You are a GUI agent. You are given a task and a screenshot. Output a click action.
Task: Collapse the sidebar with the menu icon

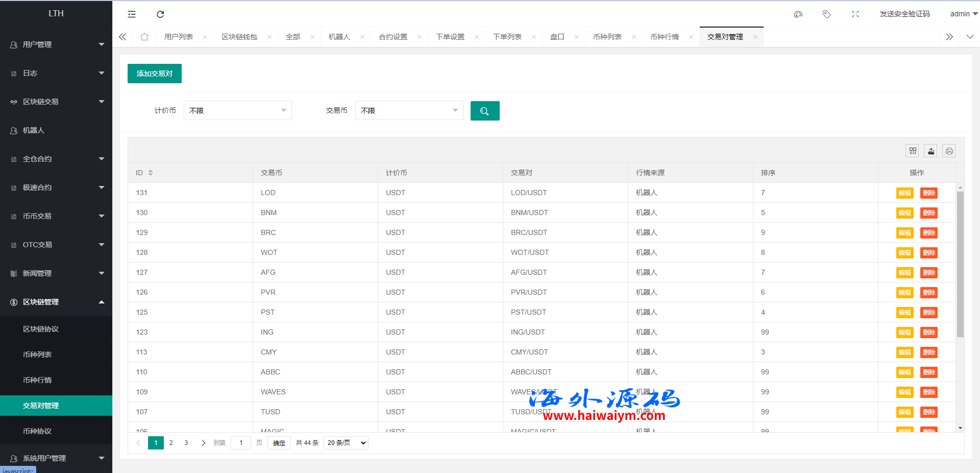[x=132, y=14]
